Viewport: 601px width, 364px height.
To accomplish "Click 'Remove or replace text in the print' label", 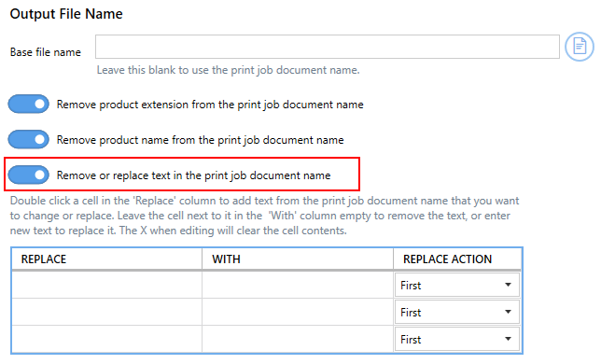I will [x=193, y=175].
